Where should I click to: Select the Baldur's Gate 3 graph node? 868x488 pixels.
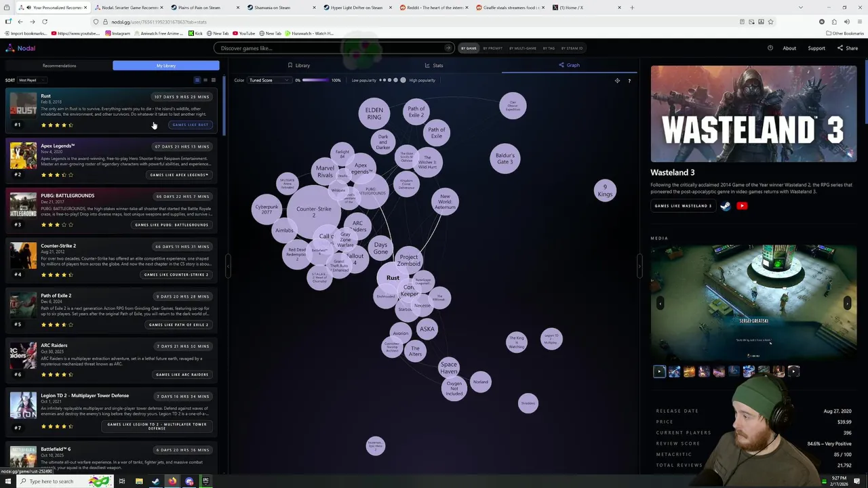[x=505, y=159]
